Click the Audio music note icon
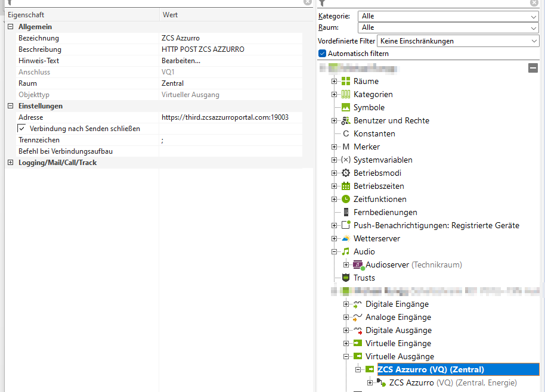This screenshot has height=392, width=545. [346, 252]
